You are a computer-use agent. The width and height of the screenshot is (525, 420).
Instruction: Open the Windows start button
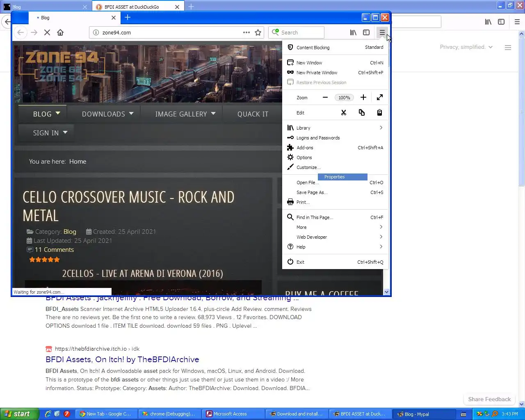(x=19, y=414)
